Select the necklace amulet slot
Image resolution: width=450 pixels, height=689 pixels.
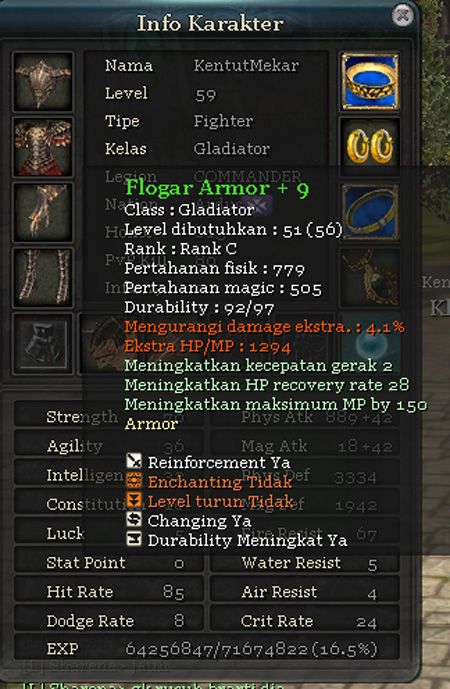click(x=370, y=277)
